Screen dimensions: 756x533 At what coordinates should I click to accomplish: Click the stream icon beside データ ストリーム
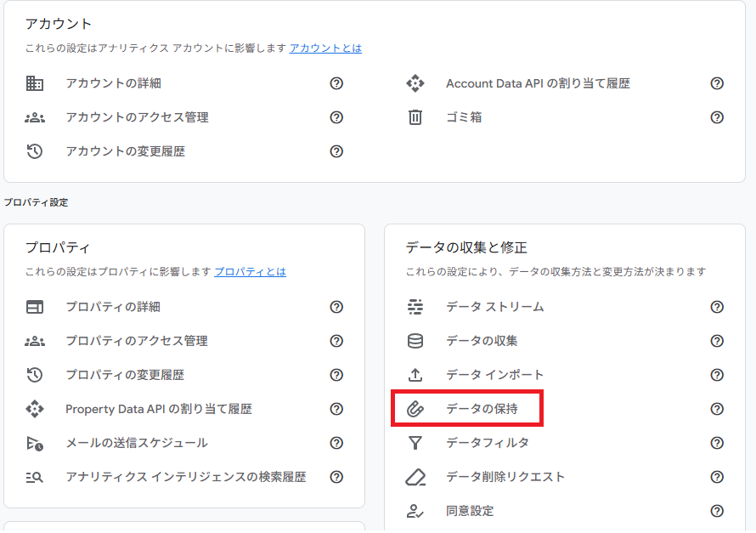click(415, 307)
